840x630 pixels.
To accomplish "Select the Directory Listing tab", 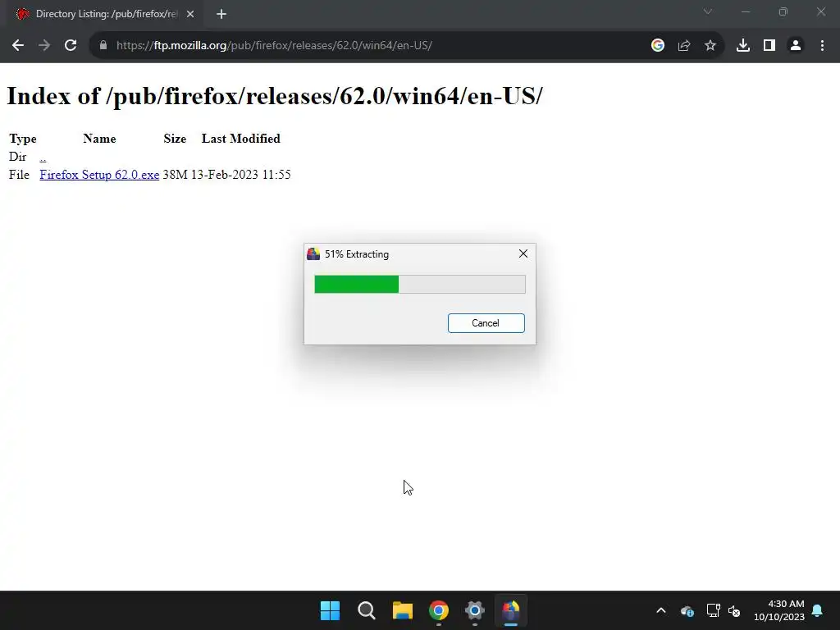I will tap(106, 14).
